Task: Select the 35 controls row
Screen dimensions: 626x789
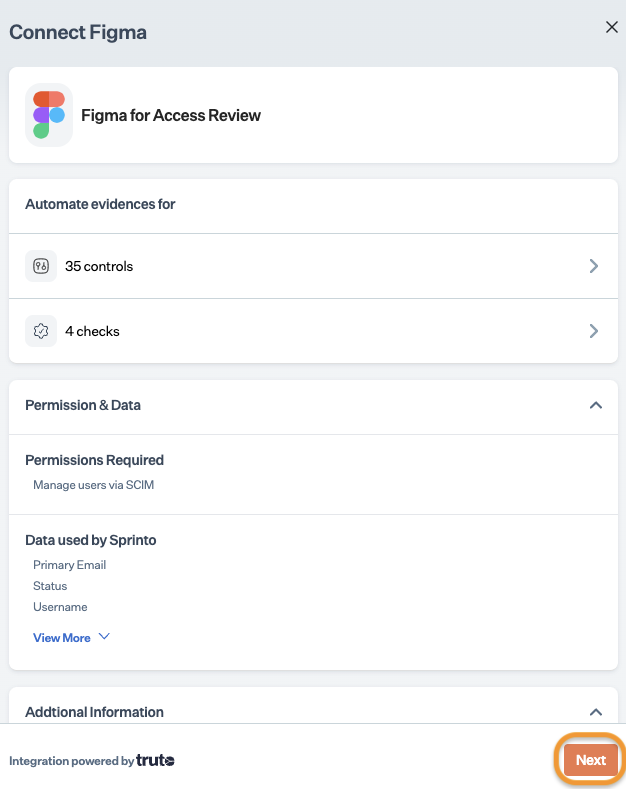Action: click(x=313, y=266)
